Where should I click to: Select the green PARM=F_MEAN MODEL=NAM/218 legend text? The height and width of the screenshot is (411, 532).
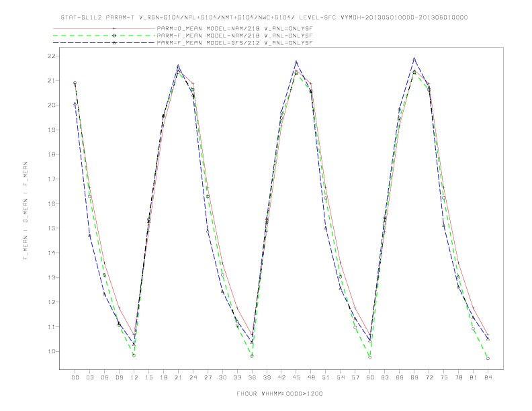pos(234,36)
